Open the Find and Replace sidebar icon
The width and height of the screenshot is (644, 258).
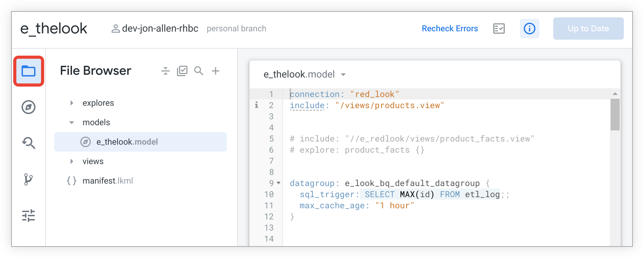(29, 143)
